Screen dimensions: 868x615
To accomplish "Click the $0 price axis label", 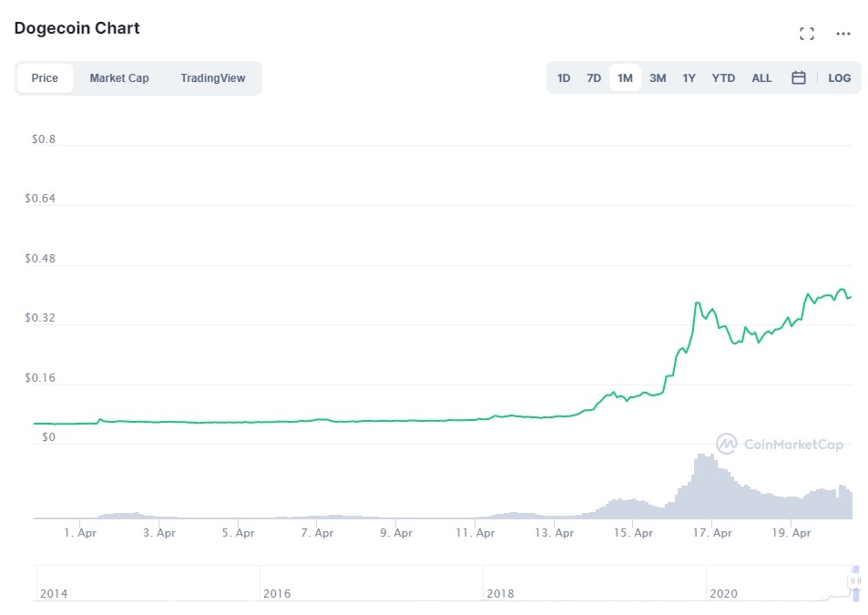I will pos(48,437).
